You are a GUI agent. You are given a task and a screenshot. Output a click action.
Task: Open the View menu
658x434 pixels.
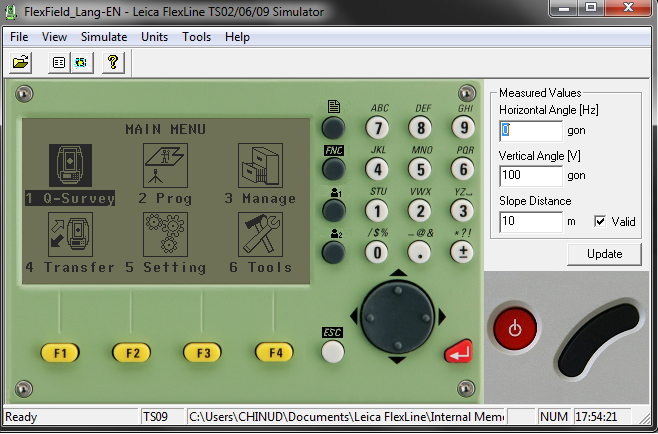point(54,37)
